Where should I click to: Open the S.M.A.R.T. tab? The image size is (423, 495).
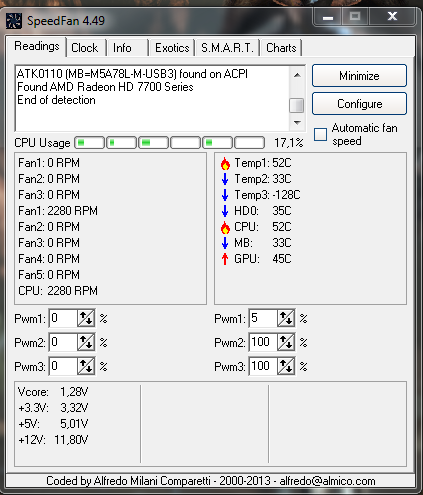pyautogui.click(x=227, y=48)
